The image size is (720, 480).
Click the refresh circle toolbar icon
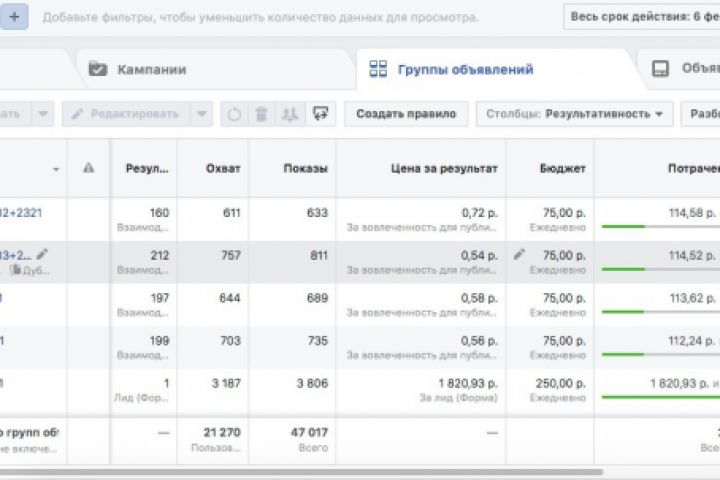(234, 114)
